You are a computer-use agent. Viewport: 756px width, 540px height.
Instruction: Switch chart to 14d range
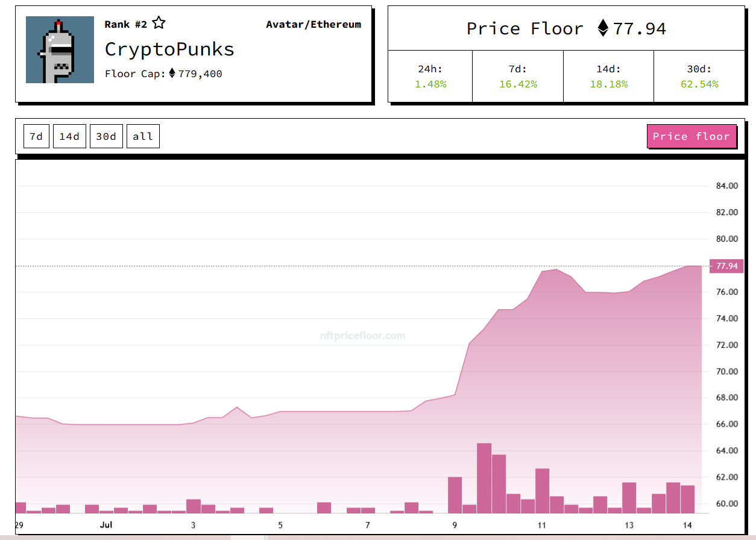[69, 136]
